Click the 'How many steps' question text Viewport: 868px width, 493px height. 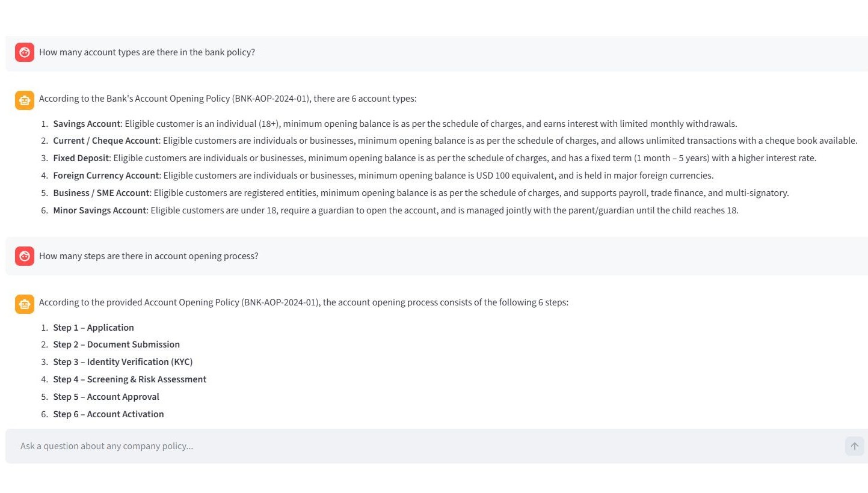click(149, 256)
